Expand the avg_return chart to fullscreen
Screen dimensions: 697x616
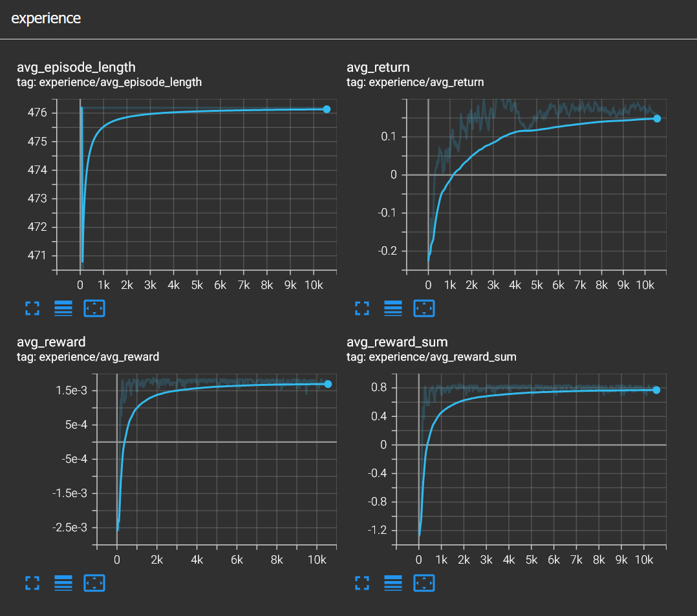pos(361,308)
